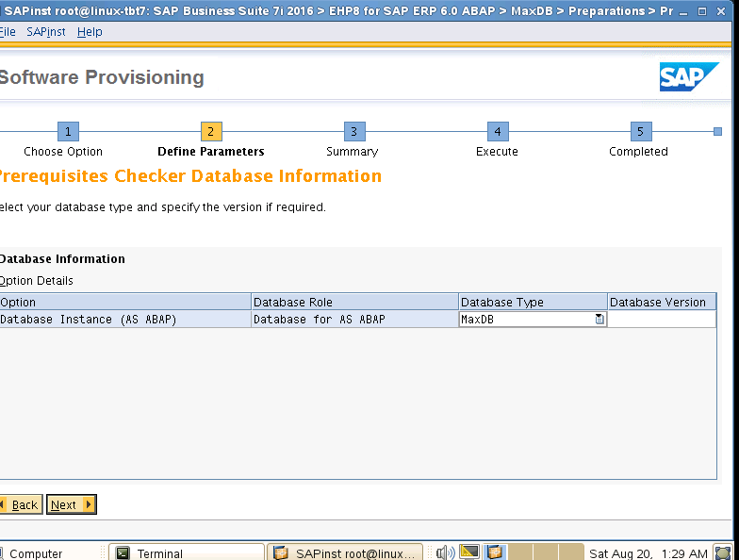Click the end-of-roadmap square marker

point(717,132)
